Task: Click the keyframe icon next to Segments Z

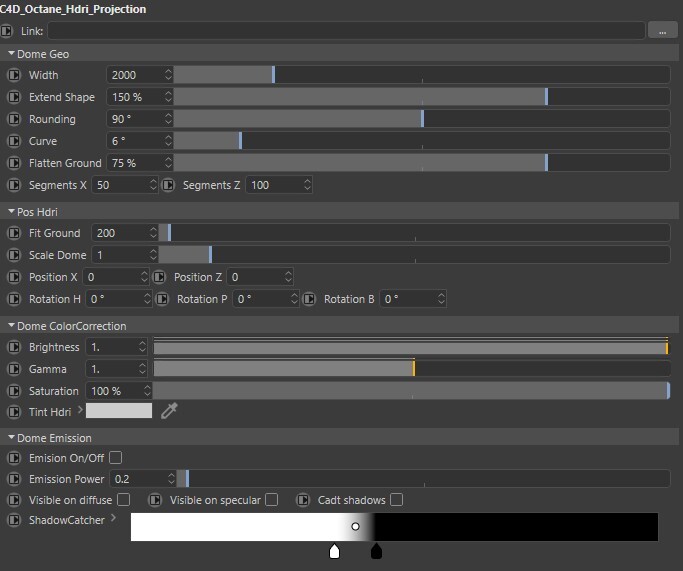Action: pyautogui.click(x=168, y=185)
